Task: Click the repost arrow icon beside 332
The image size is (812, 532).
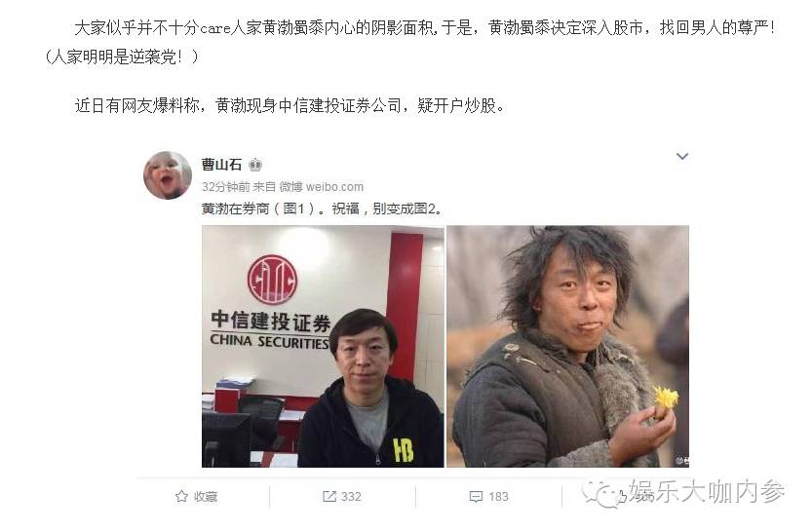Action: click(329, 497)
